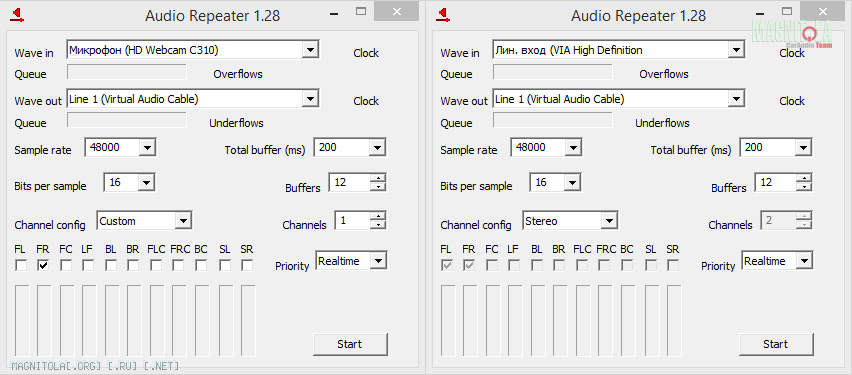Enable FL channel checkbox in left window

click(x=21, y=266)
